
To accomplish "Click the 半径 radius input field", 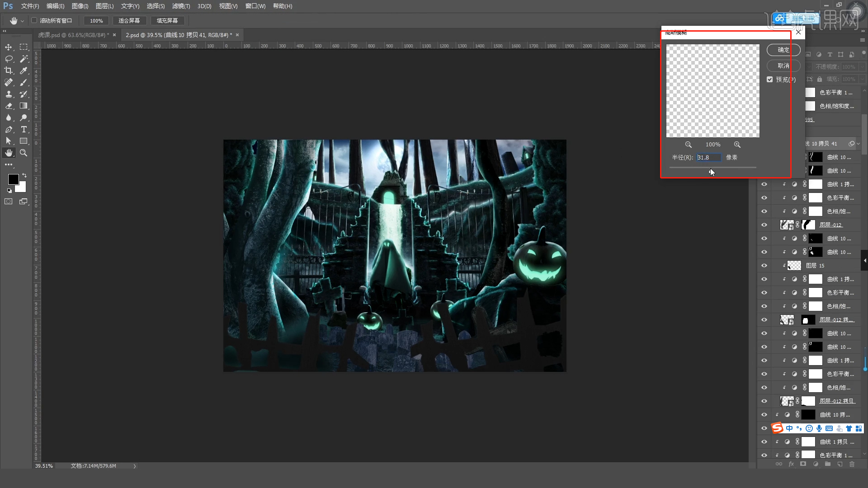I will pyautogui.click(x=708, y=157).
